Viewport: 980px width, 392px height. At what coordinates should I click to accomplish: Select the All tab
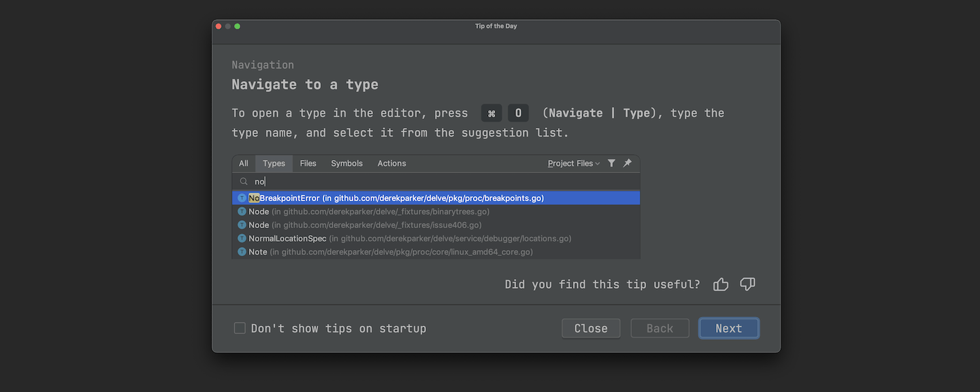243,163
